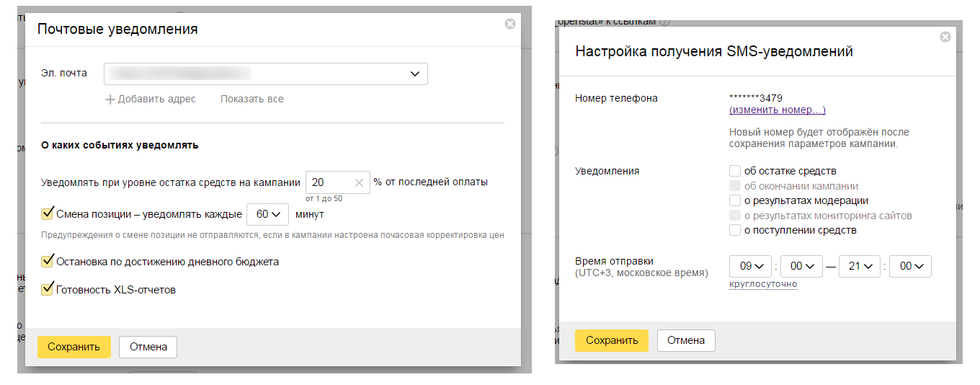The width and height of the screenshot is (980, 385).
Task: Toggle Готовность XLS-отчетов checkbox
Action: point(48,289)
